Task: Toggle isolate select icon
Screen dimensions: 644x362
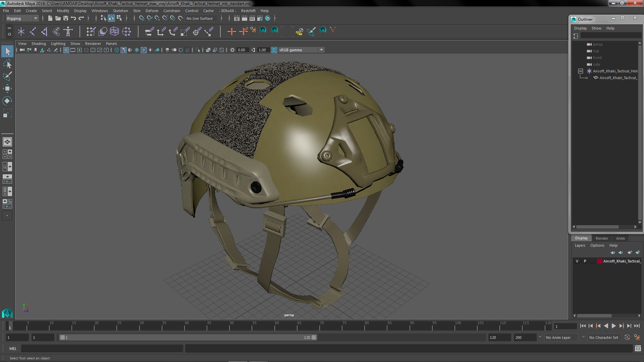Action: (198, 50)
